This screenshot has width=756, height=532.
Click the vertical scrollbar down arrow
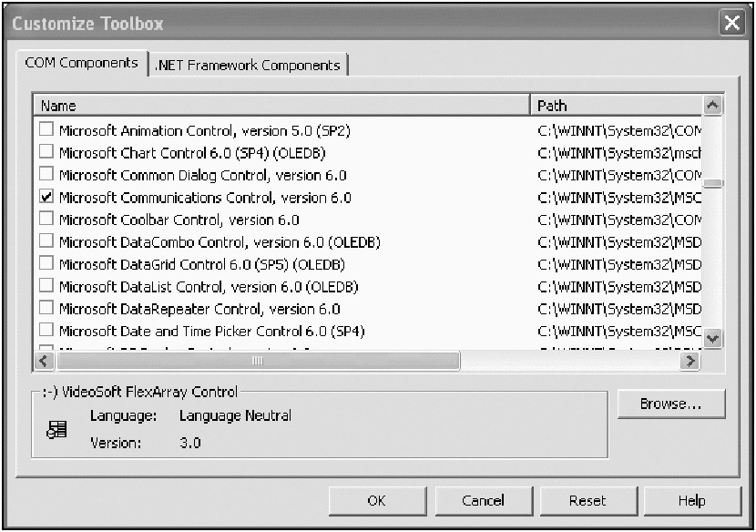713,337
